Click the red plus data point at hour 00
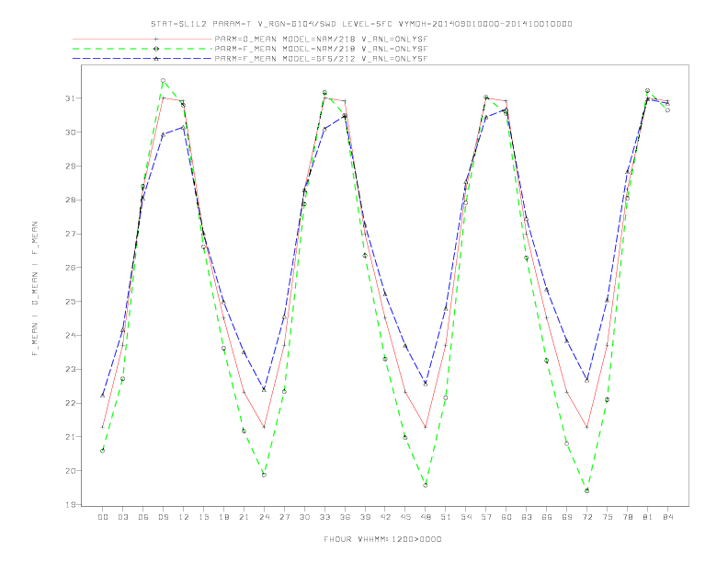This screenshot has height=563, width=728. tap(103, 427)
